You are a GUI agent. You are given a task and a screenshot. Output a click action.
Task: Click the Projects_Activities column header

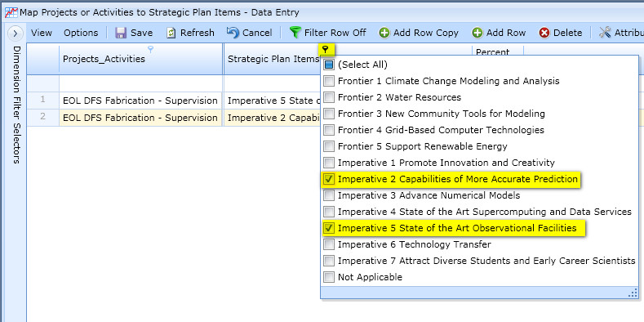(141, 59)
